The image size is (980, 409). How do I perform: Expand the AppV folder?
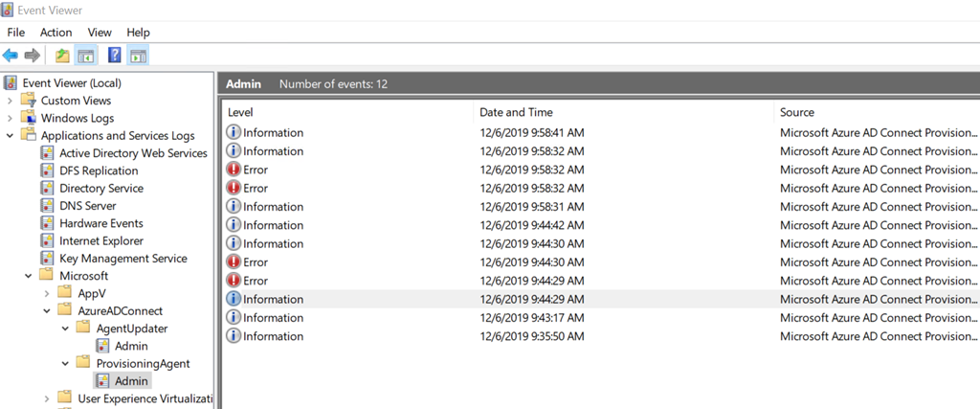(47, 293)
